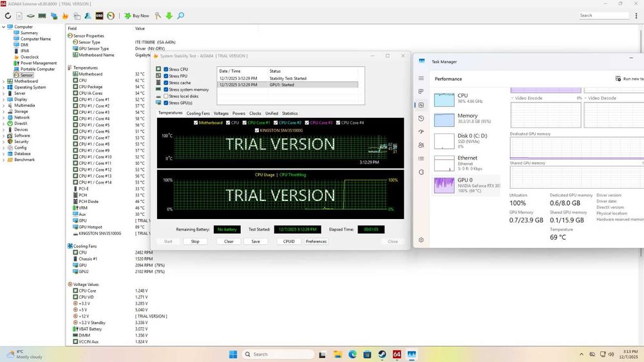Click the key registration toolbar icon
Image resolution: width=644 pixels, height=362 pixels.
158,15
